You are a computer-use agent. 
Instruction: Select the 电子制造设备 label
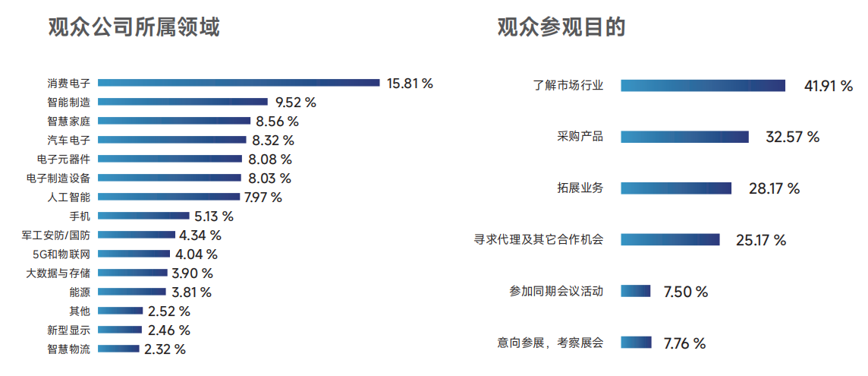58,178
